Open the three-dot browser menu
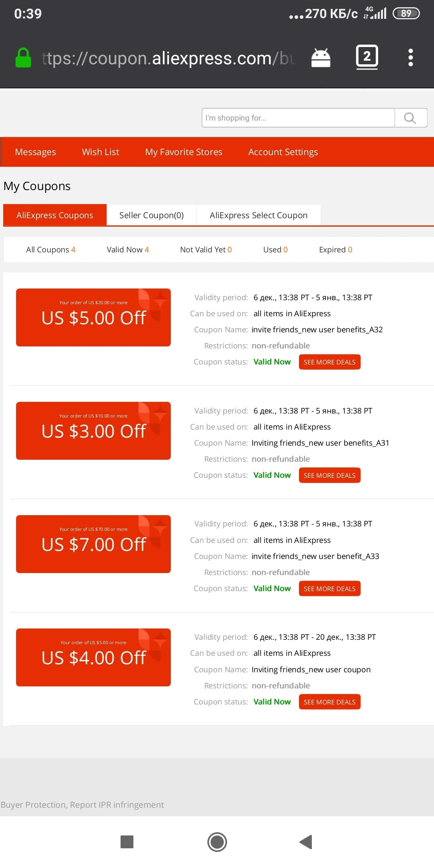Viewport: 434px width, 868px height. 410,57
